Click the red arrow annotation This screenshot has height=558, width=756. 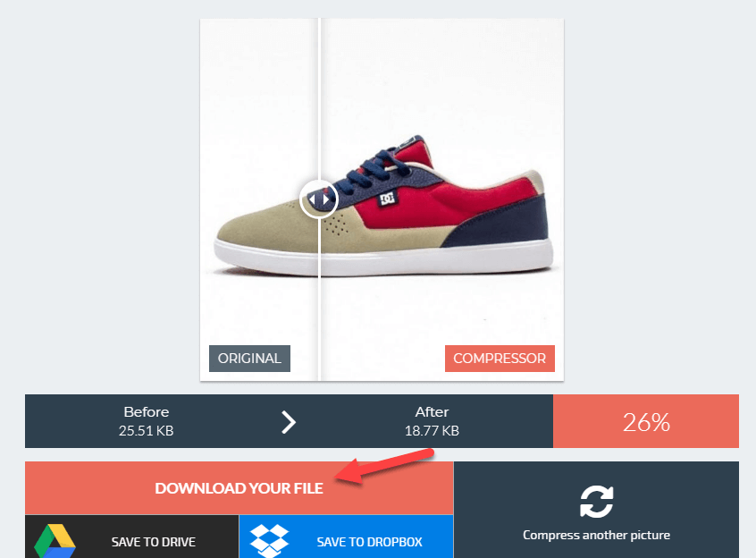click(384, 467)
